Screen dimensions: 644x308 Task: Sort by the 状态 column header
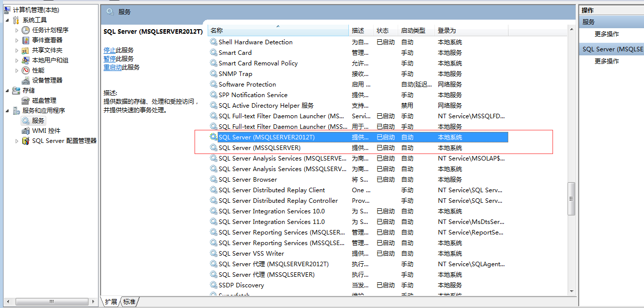click(386, 31)
